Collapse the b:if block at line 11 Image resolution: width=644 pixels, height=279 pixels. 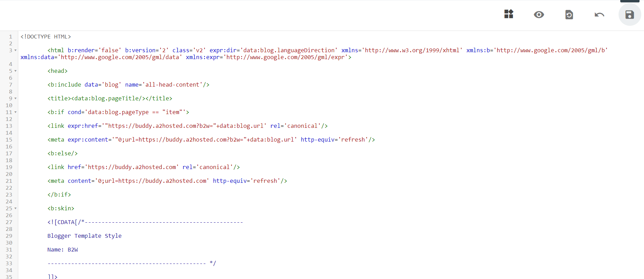point(15,112)
